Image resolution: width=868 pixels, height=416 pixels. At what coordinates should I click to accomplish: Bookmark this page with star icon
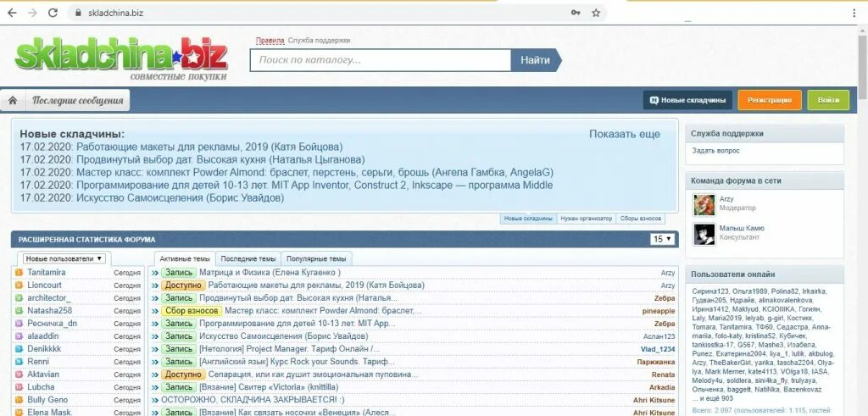point(596,13)
